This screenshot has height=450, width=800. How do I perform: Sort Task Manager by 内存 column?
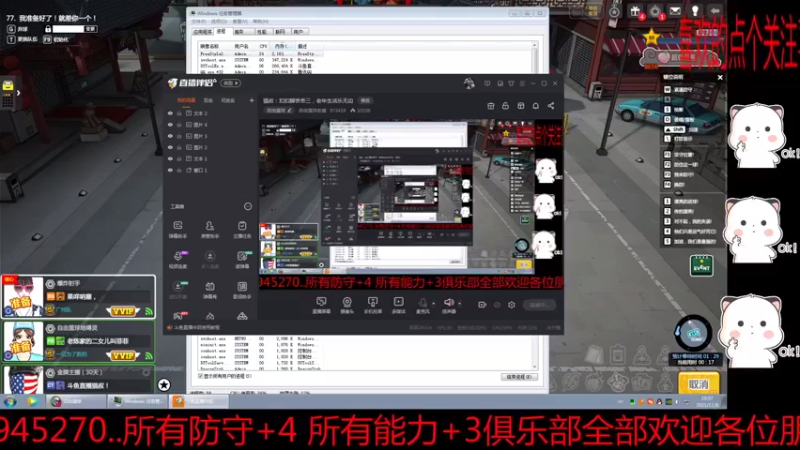[x=282, y=46]
